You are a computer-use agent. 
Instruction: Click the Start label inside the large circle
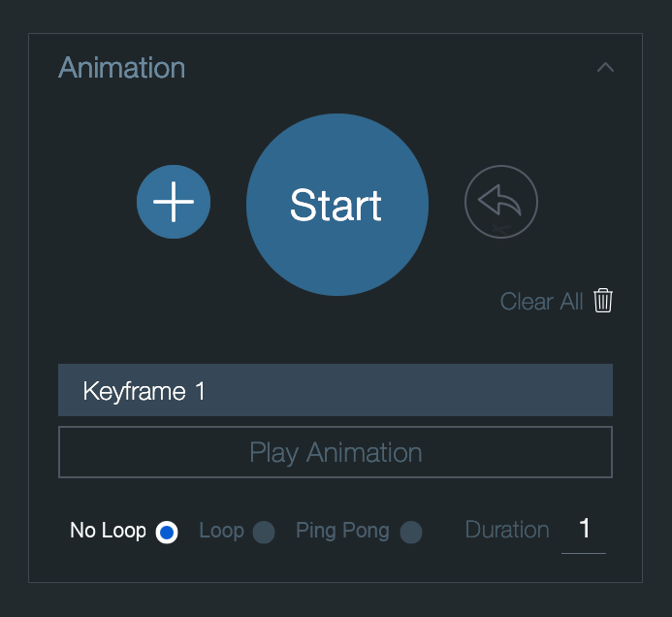[x=336, y=206]
